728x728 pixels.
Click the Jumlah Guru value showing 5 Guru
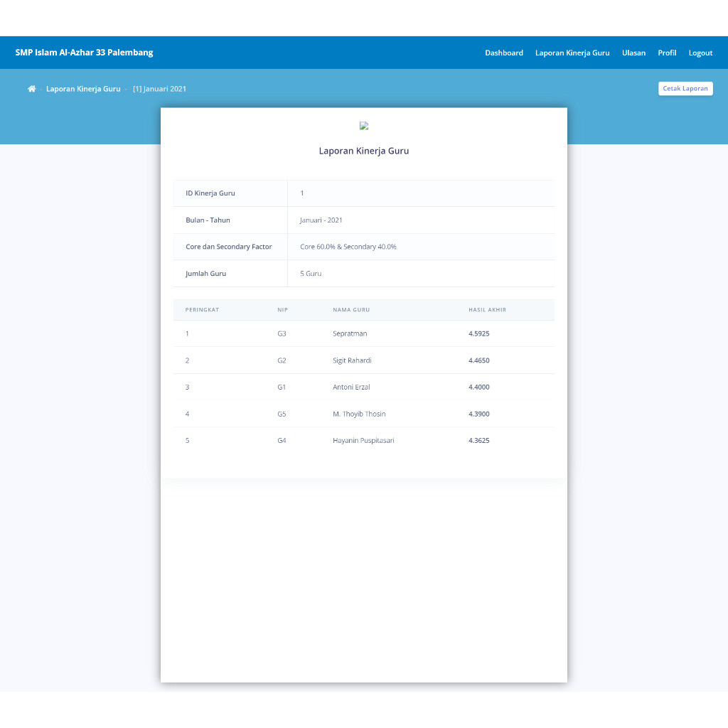coord(311,273)
